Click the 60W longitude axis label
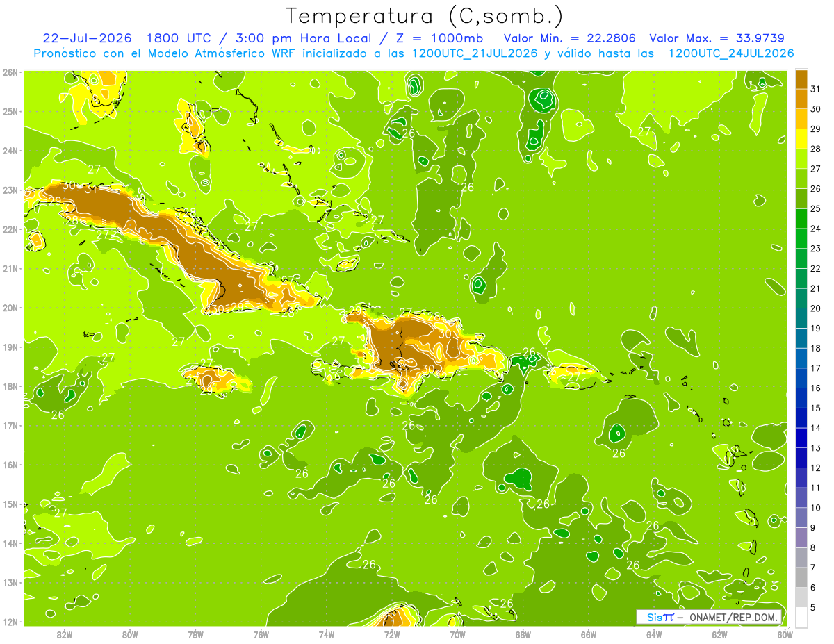This screenshot has height=644, width=834. click(785, 634)
